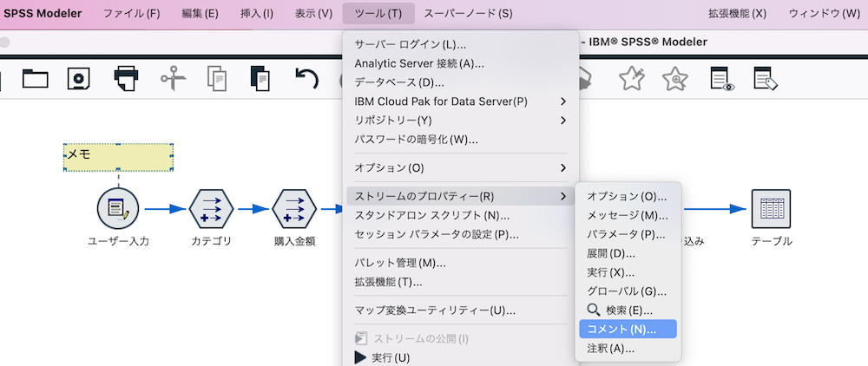Choose 拡張機能 (T)... in ツール menu

pyautogui.click(x=461, y=282)
